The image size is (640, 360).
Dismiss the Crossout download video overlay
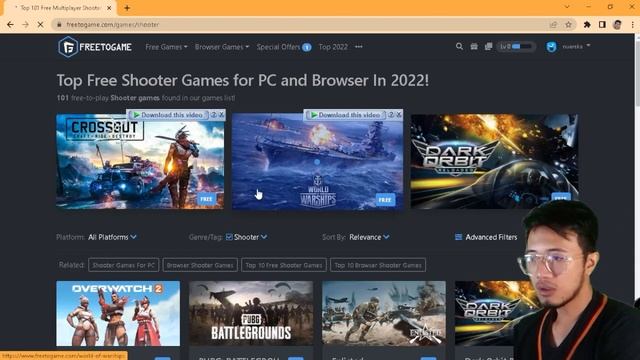point(222,115)
